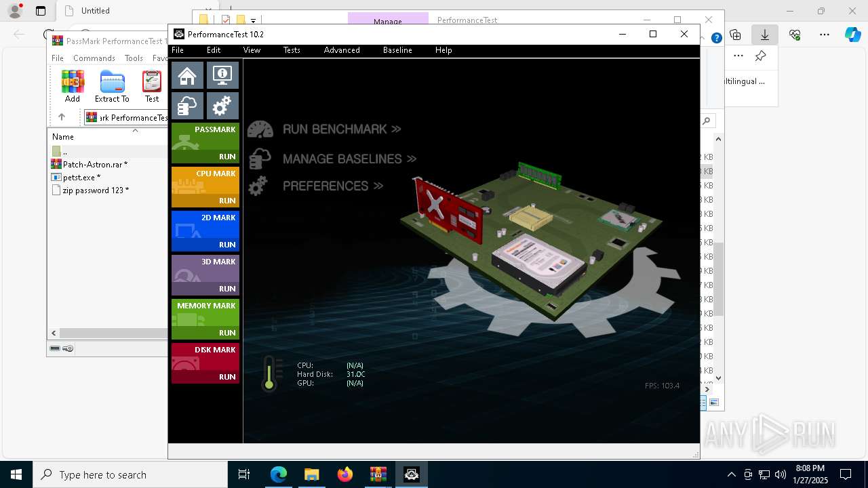The height and width of the screenshot is (488, 868).
Task: Open the gear preferences icon in sidebar
Action: (222, 106)
